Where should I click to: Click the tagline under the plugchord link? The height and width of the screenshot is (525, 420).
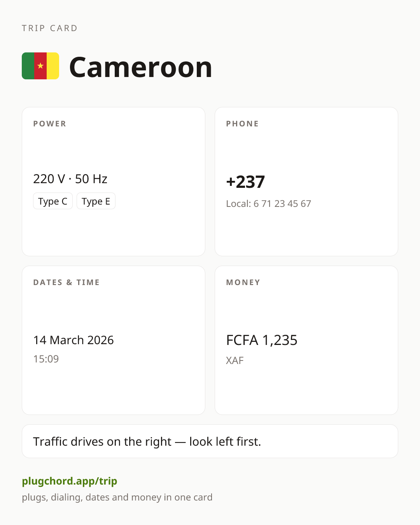coord(117,497)
